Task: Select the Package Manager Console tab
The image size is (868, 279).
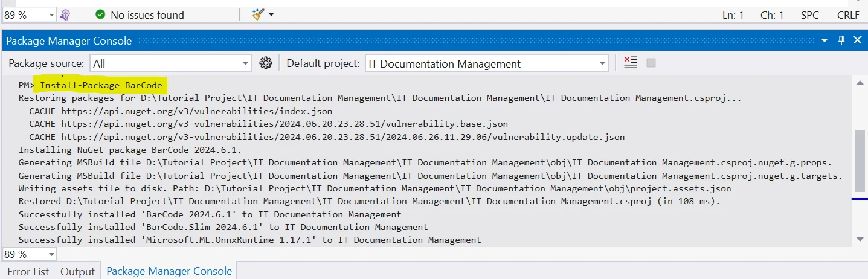Action: coord(169,271)
